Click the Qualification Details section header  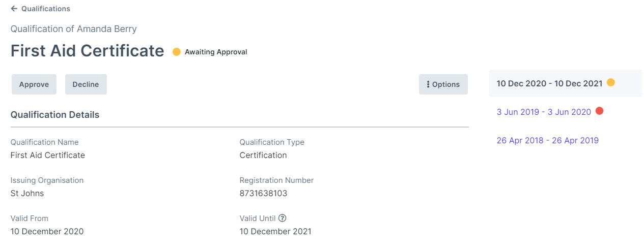(x=55, y=115)
